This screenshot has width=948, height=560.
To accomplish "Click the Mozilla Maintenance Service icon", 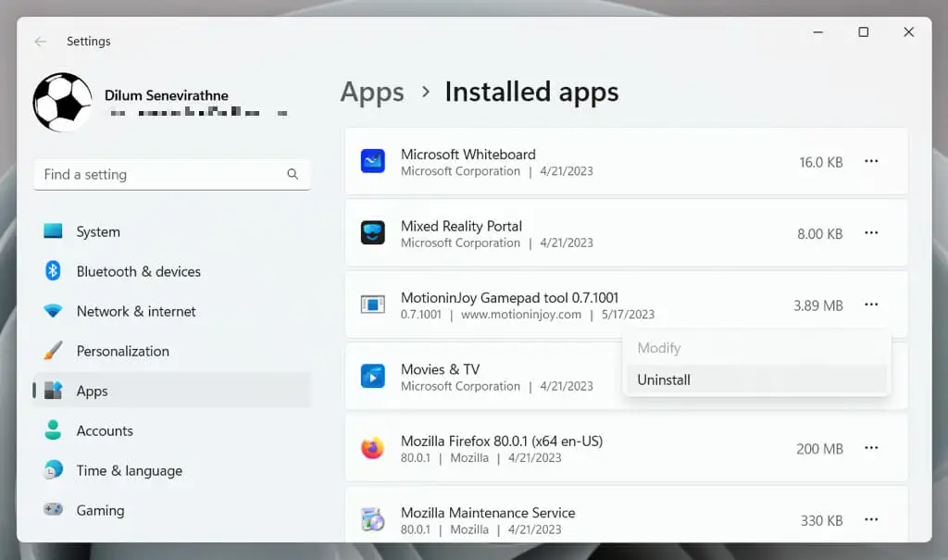I will [x=372, y=520].
